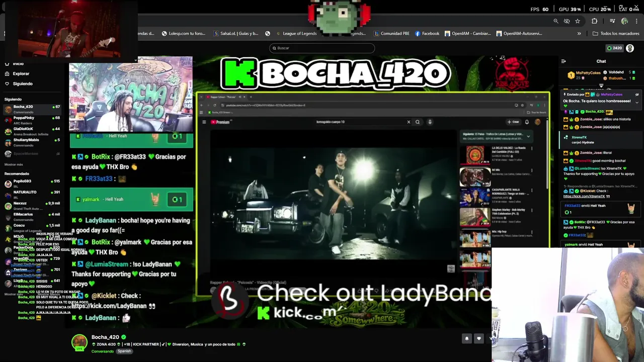This screenshot has height=362, width=644.
Task: Open the user profile avatar menu
Action: click(x=630, y=48)
